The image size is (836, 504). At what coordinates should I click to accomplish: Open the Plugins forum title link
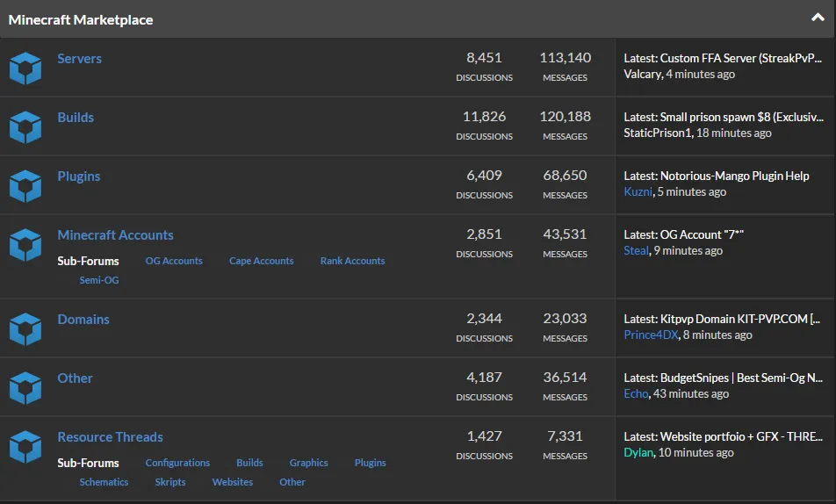tap(79, 176)
